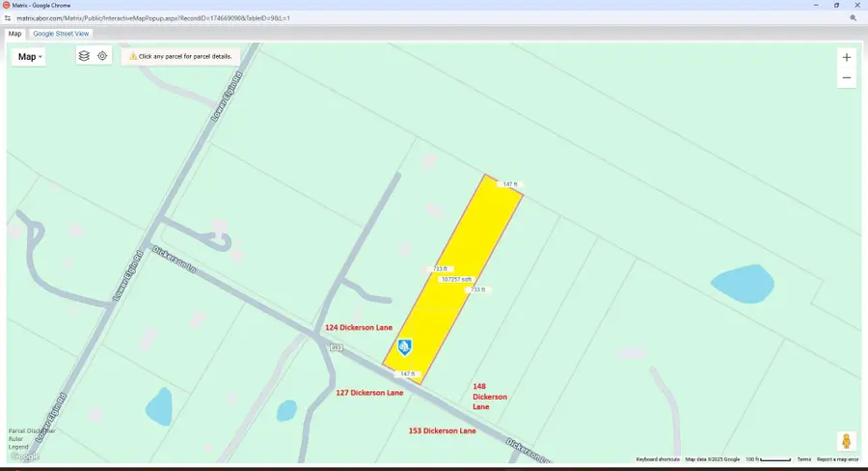Switch to the Google Street View tab
This screenshot has height=471, width=868.
(61, 33)
